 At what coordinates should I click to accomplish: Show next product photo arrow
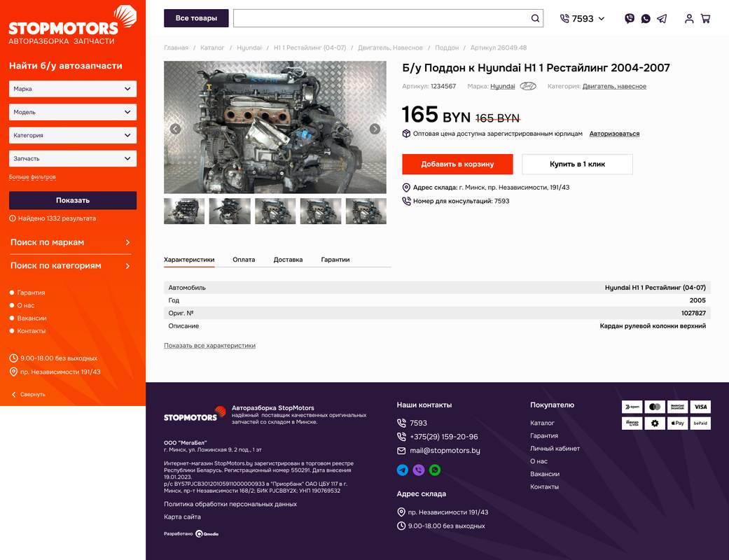tap(375, 129)
